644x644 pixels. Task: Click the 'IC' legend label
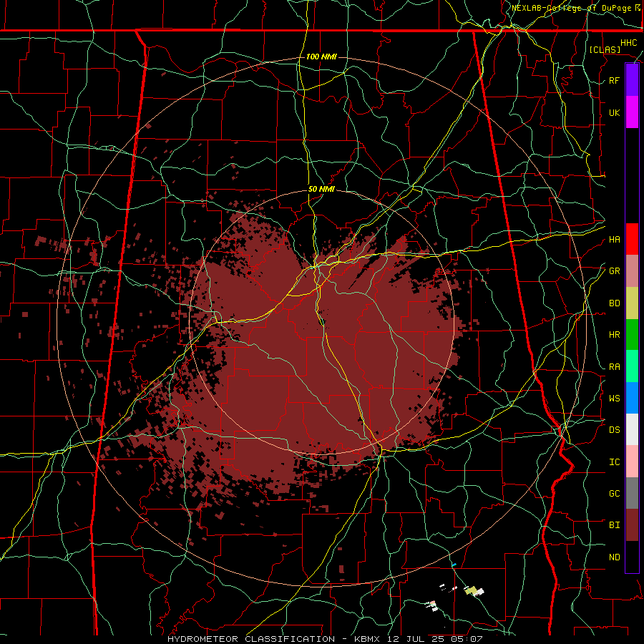(x=614, y=462)
